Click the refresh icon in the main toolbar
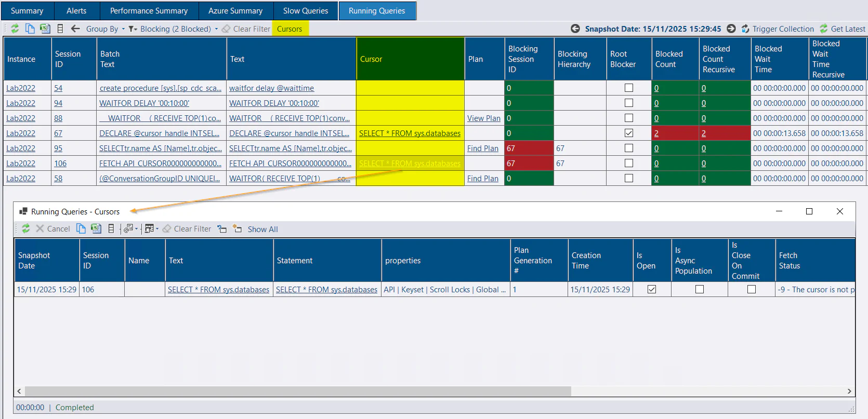Image resolution: width=868 pixels, height=419 pixels. coord(15,29)
